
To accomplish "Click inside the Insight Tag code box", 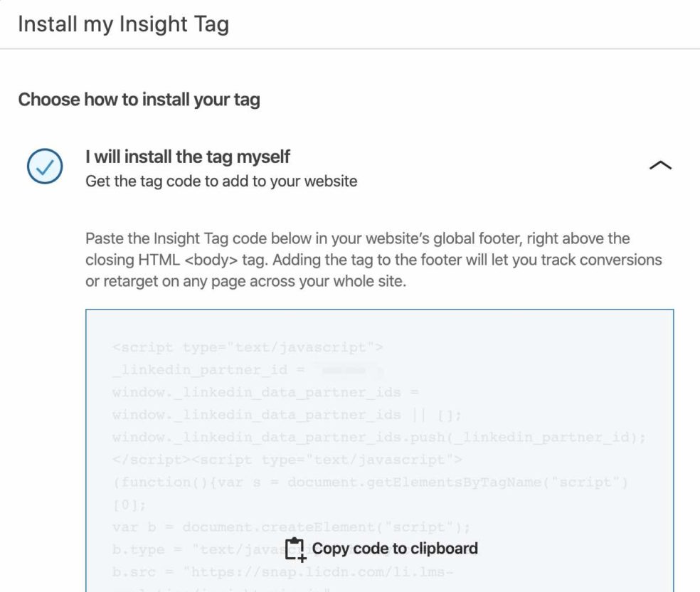I will tap(380, 427).
